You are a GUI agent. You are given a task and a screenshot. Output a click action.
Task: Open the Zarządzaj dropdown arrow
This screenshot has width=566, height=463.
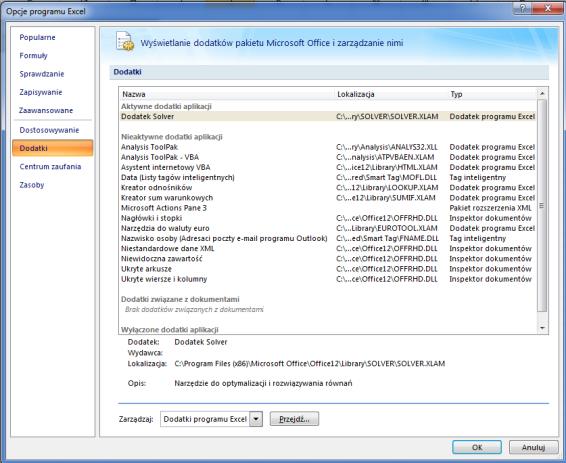[x=256, y=419]
